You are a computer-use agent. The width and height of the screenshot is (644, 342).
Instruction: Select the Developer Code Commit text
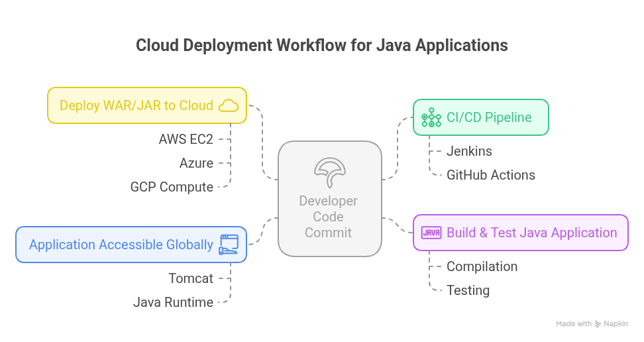[329, 217]
